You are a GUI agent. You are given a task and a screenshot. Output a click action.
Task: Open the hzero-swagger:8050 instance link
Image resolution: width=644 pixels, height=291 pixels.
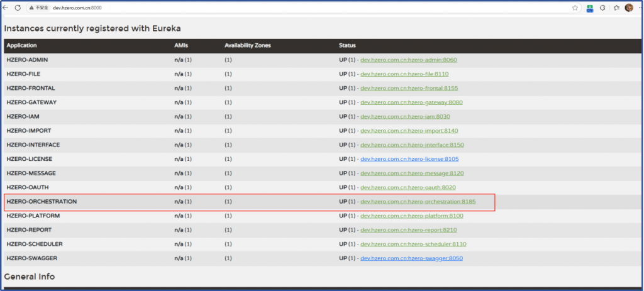pyautogui.click(x=411, y=258)
